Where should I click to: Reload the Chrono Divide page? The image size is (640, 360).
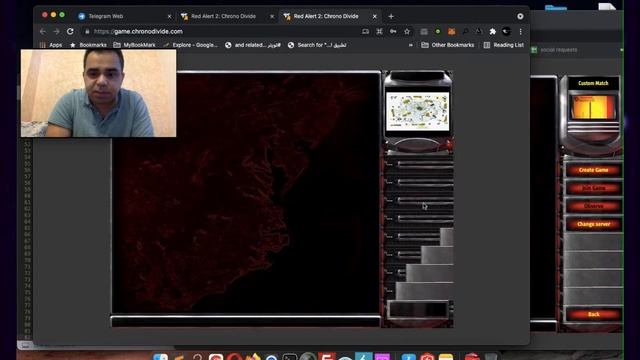coord(70,31)
